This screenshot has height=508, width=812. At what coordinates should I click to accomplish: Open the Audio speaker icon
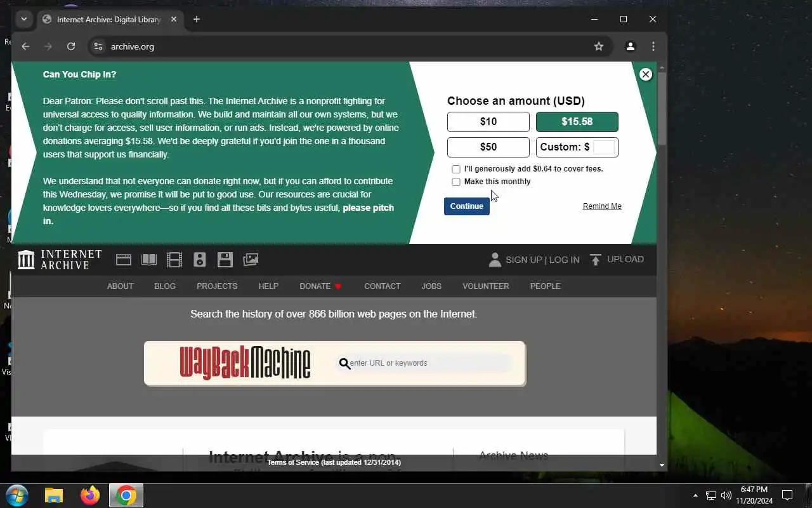[200, 260]
